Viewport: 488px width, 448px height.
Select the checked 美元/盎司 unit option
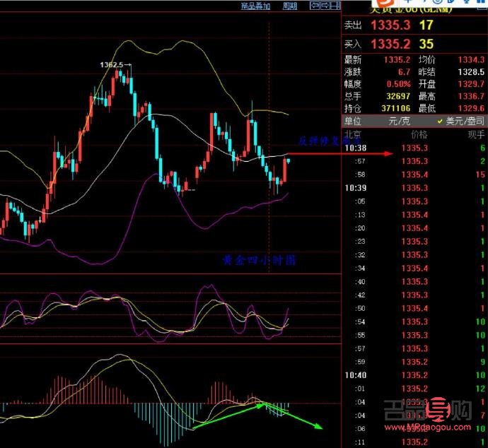pyautogui.click(x=461, y=122)
